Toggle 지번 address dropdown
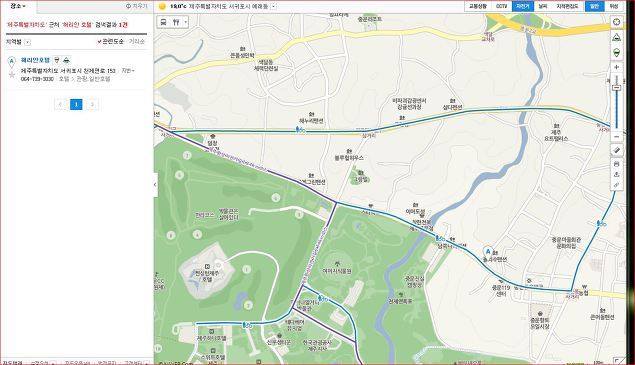This screenshot has height=365, width=635. point(128,70)
